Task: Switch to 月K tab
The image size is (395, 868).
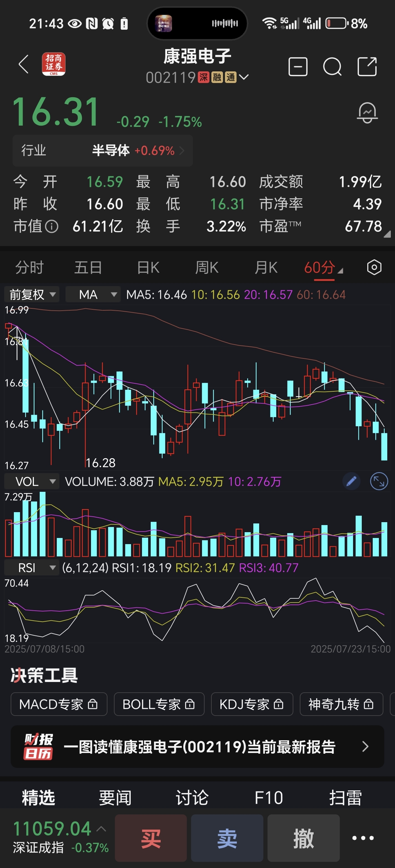Action: 266,268
